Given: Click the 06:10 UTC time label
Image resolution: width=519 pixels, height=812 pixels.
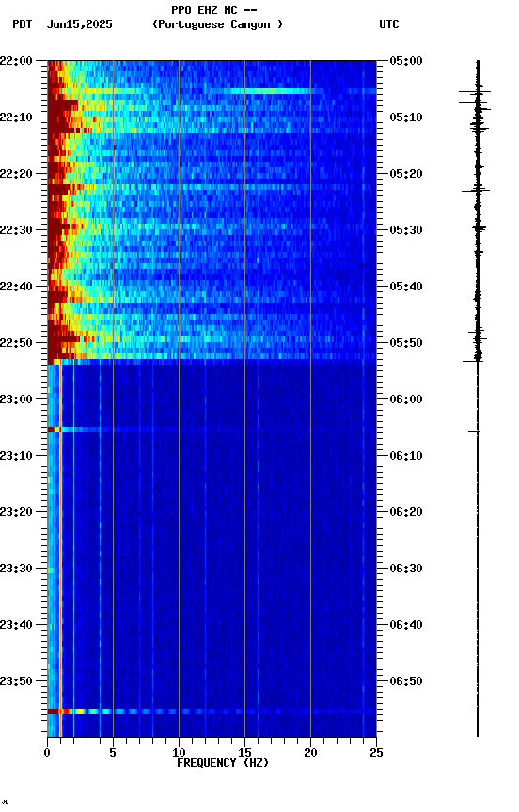Looking at the screenshot, I should (x=406, y=456).
